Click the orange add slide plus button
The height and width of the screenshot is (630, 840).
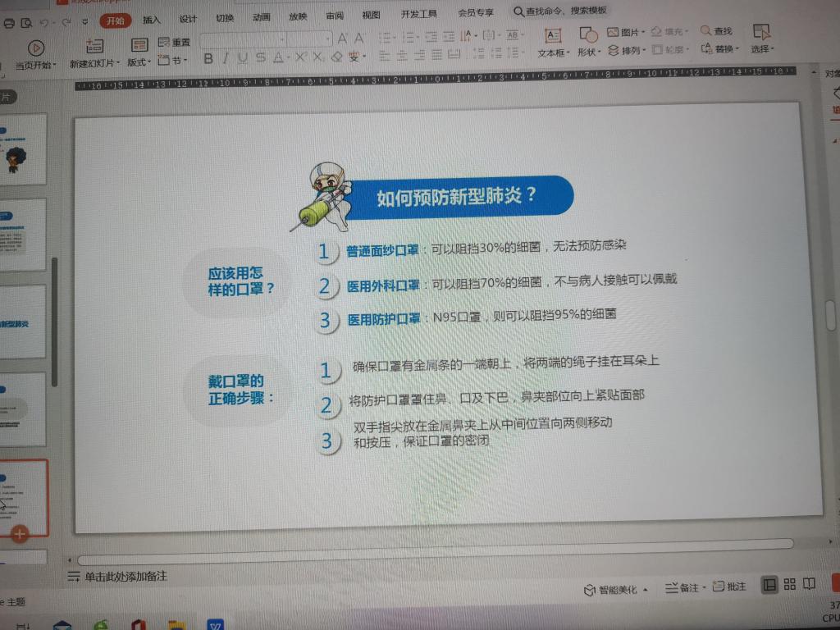pyautogui.click(x=20, y=534)
